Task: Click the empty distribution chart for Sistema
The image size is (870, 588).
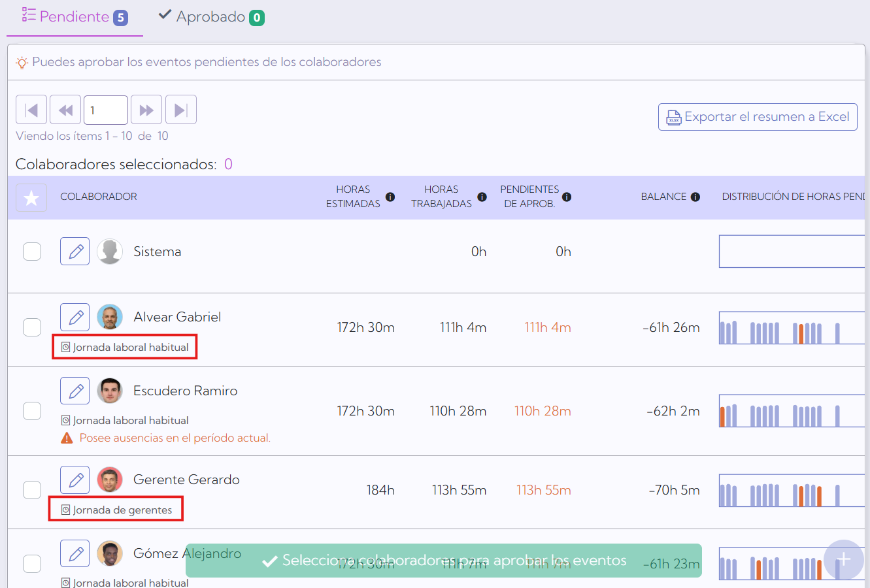Action: (792, 252)
